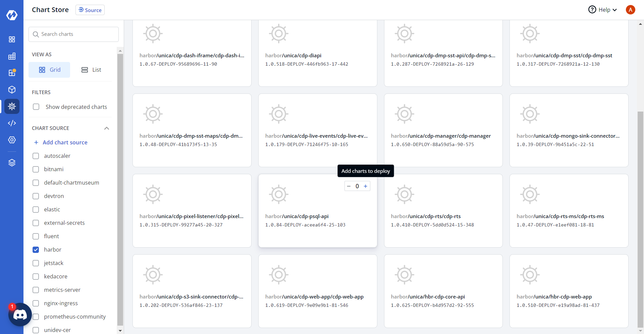Click the helm icon of the cdp-mongo-sink-connector chart
Image resolution: width=644 pixels, height=334 pixels.
530,114
